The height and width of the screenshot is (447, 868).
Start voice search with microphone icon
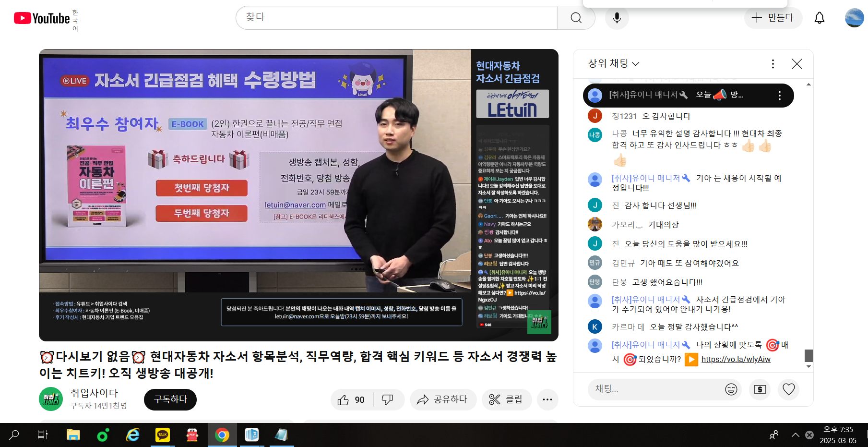pyautogui.click(x=617, y=18)
